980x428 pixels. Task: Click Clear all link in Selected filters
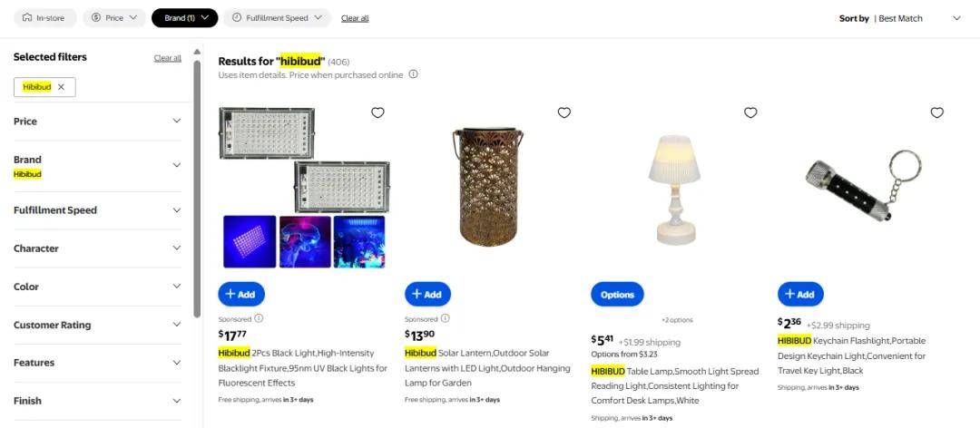point(167,58)
